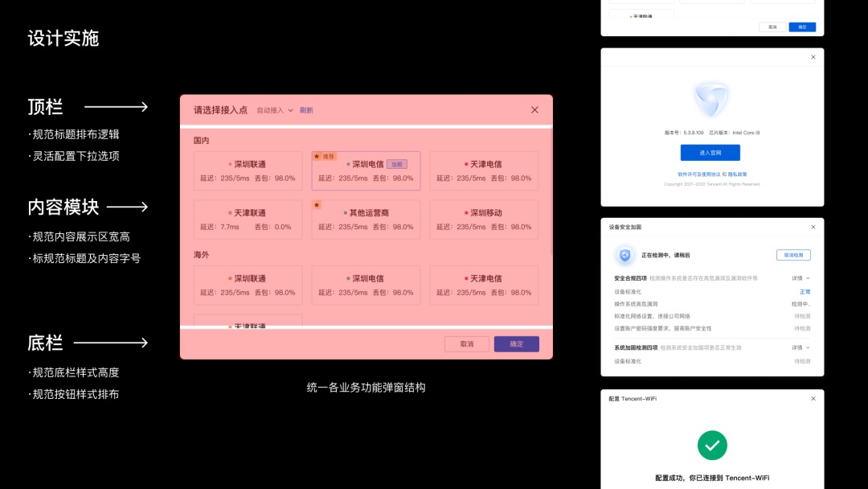Click the green success checkmark icon
The width and height of the screenshot is (868, 489).
point(712,445)
